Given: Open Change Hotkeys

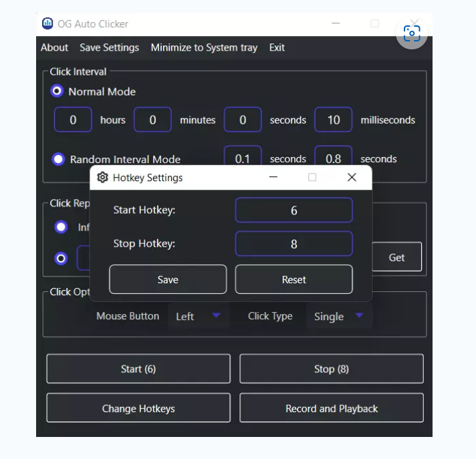Looking at the screenshot, I should 138,408.
